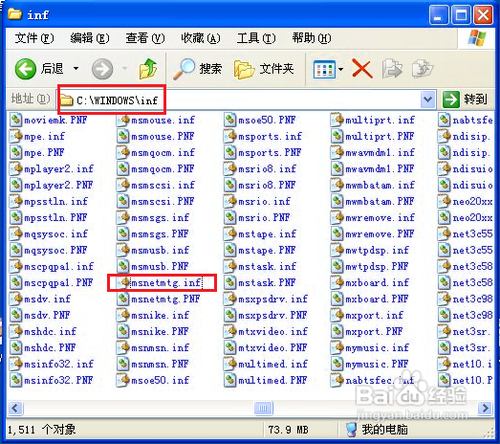Select the mpe.inf file icon
Viewport: 500px width, 444px height.
pos(16,136)
